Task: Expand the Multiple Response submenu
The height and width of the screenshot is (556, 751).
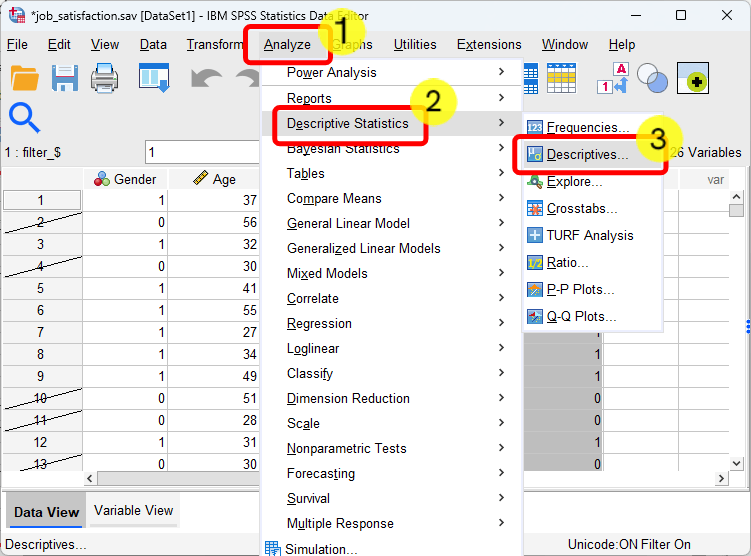Action: tap(392, 523)
